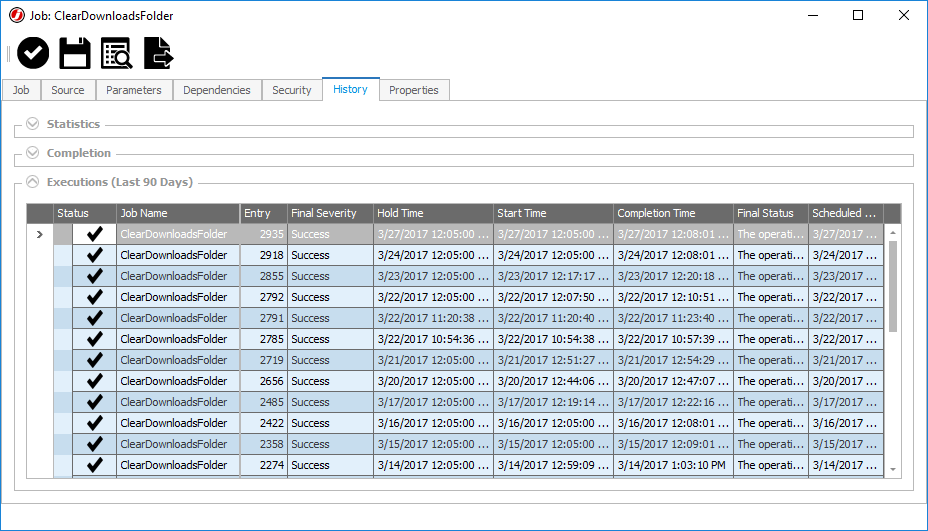
Task: Click Final Status cell in entry 2422 row
Action: pyautogui.click(x=771, y=423)
